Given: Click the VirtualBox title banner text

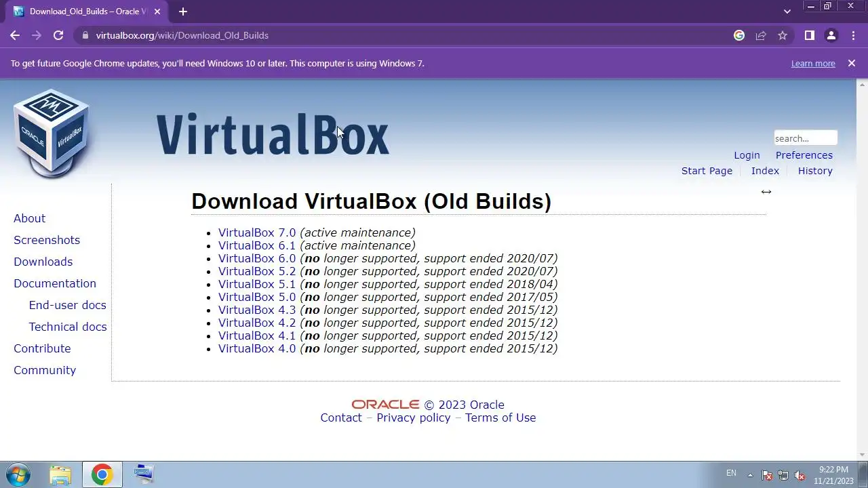Looking at the screenshot, I should [273, 134].
